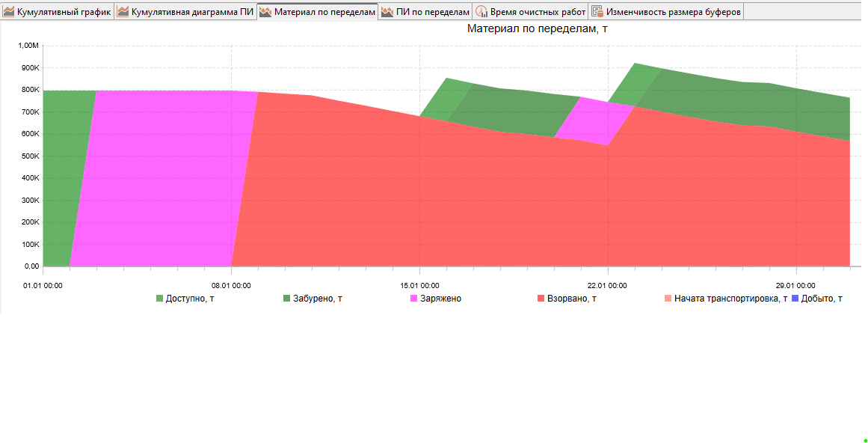Click the 800K y-axis label
Viewport: 868px width, 443px height.
(x=30, y=90)
